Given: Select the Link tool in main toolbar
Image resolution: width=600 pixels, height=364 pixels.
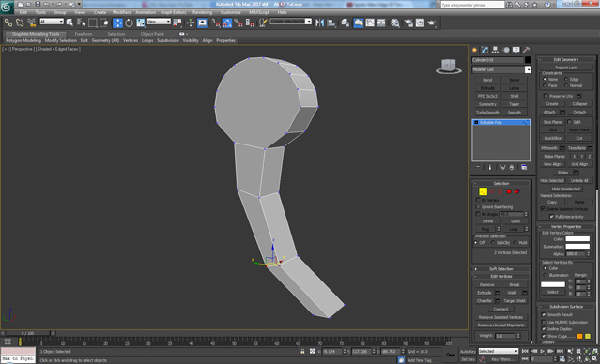Looking at the screenshot, I should coord(8,23).
